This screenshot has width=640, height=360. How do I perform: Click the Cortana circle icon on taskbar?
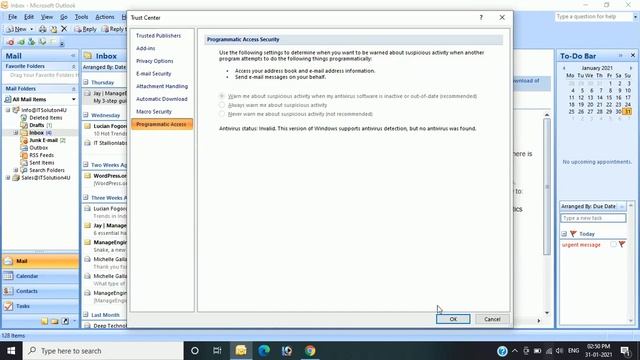[x=195, y=351]
